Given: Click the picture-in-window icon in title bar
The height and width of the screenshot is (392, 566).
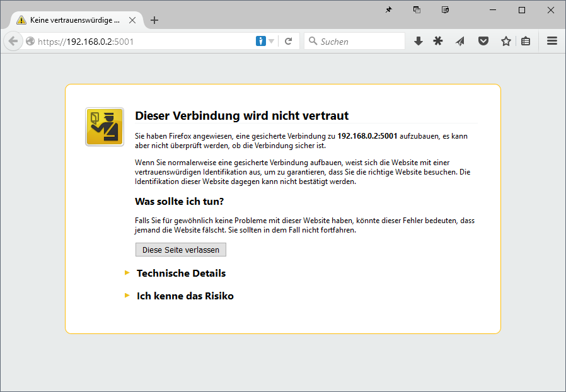Looking at the screenshot, I should coord(446,9).
